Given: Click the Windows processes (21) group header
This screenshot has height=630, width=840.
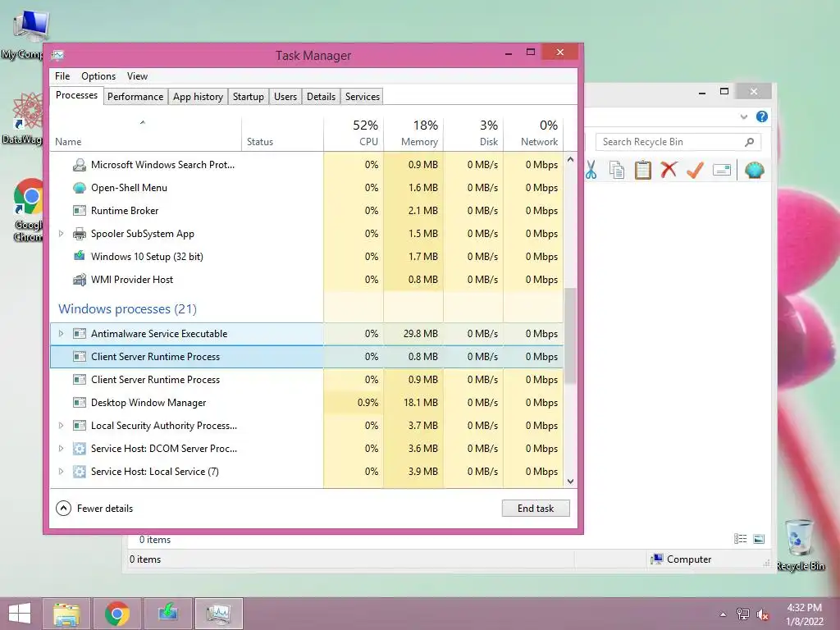Looking at the screenshot, I should pyautogui.click(x=127, y=309).
